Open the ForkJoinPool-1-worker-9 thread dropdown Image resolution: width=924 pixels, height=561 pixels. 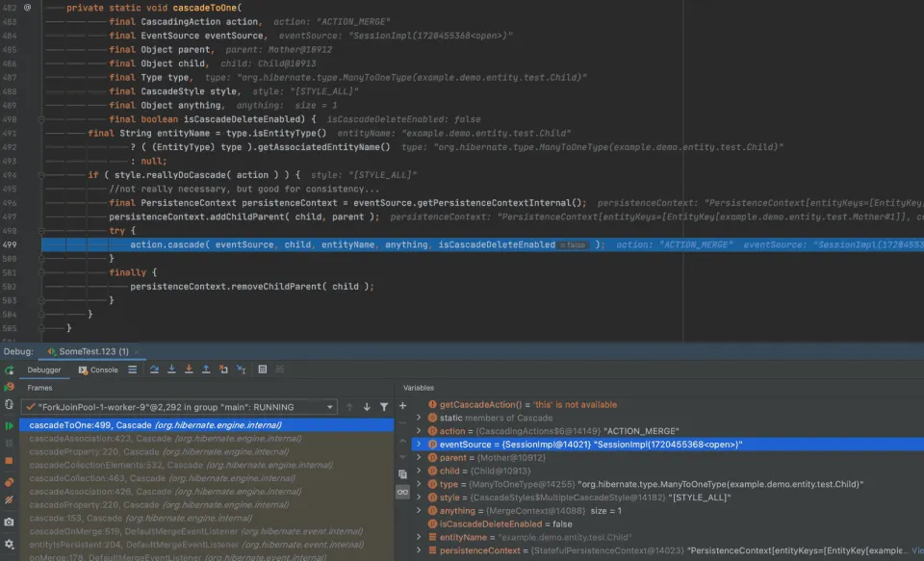[x=179, y=407]
